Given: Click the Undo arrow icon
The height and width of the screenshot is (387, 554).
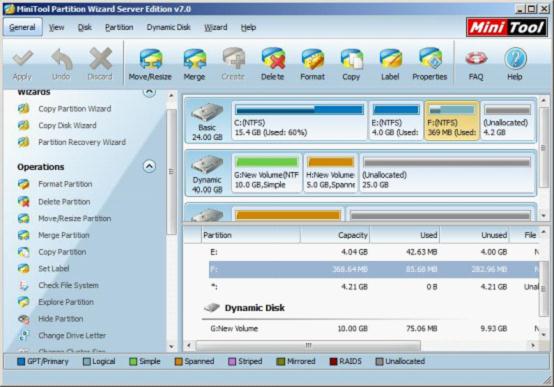Looking at the screenshot, I should 61,58.
